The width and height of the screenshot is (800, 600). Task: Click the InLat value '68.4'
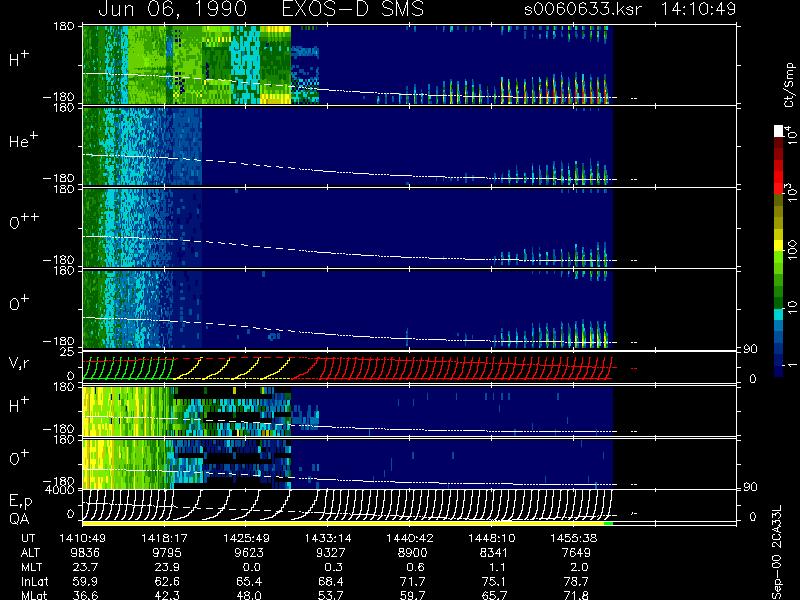[x=330, y=581]
